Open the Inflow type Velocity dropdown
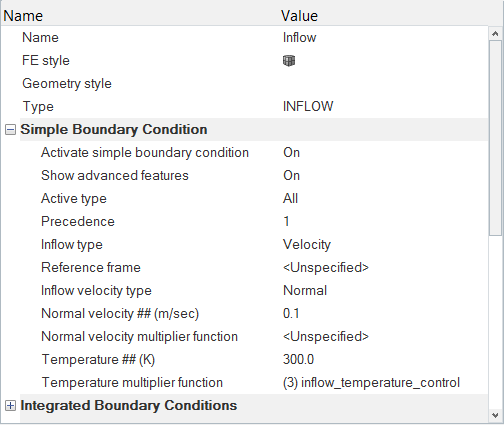The height and width of the screenshot is (425, 504). 307,245
